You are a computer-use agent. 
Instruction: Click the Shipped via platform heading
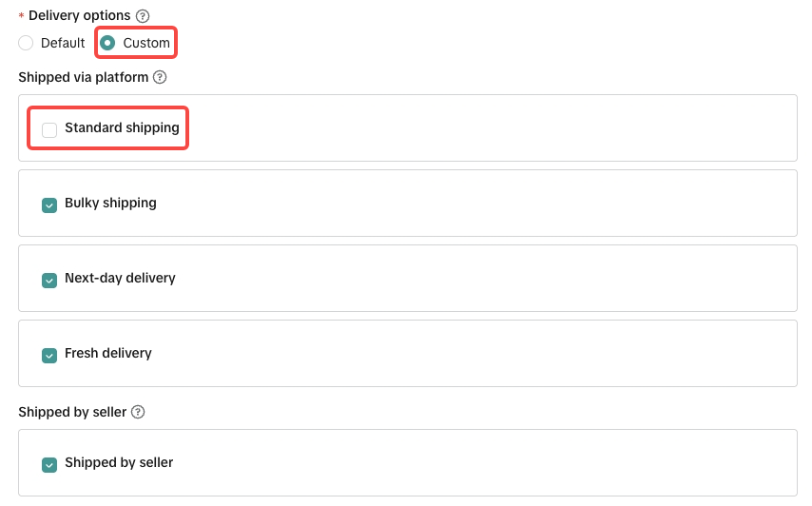coord(84,77)
